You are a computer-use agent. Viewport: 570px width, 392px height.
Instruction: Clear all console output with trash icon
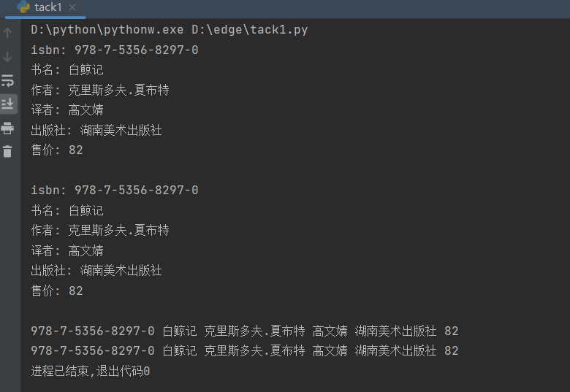click(7, 151)
